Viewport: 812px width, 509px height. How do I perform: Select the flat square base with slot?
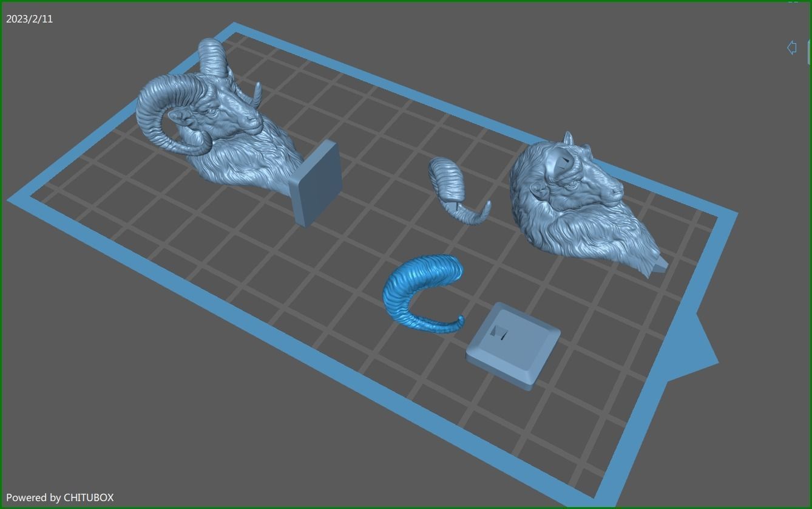tap(513, 346)
